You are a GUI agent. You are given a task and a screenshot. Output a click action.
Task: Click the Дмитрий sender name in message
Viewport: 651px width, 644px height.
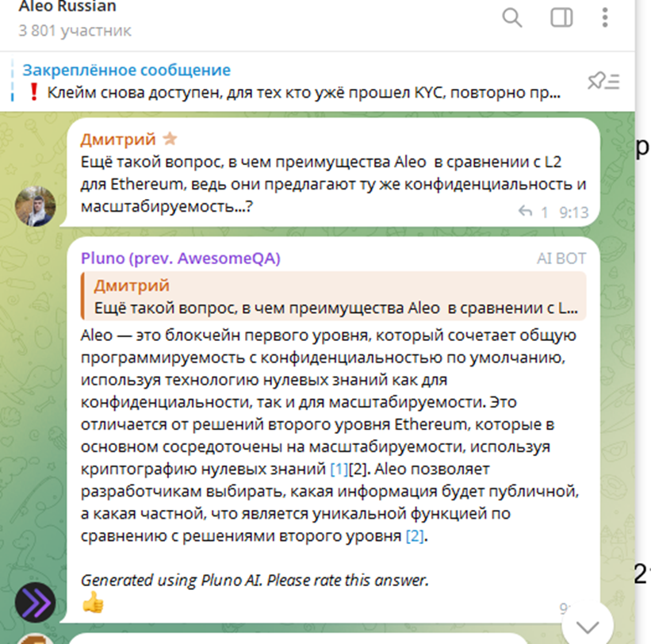[x=118, y=139]
